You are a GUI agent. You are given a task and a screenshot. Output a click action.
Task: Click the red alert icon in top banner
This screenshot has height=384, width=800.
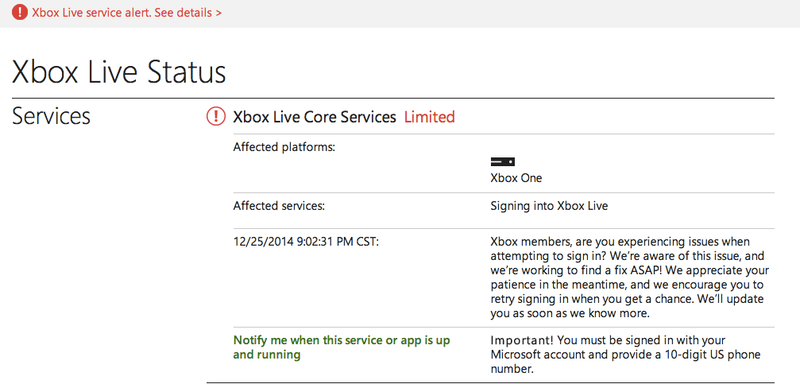[20, 12]
